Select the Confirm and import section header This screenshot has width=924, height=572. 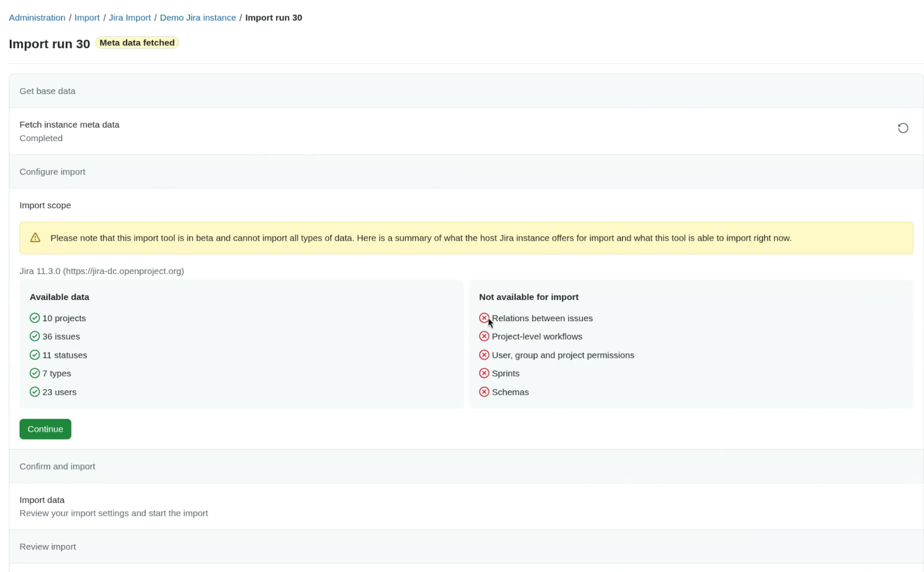click(57, 466)
